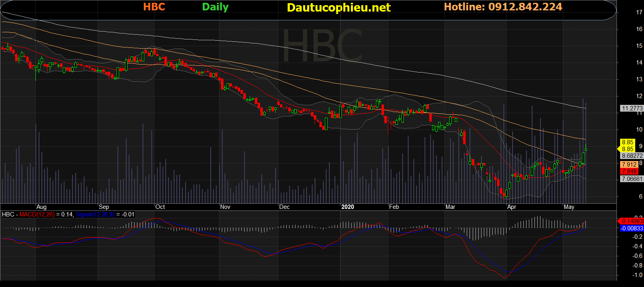Select the 8.68272 gray price tag
Viewport: 644px width, 287px height.
[x=632, y=156]
